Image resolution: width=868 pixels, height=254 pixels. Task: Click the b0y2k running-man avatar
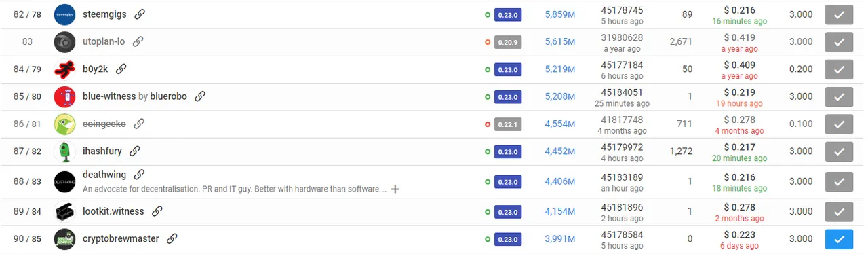(64, 69)
